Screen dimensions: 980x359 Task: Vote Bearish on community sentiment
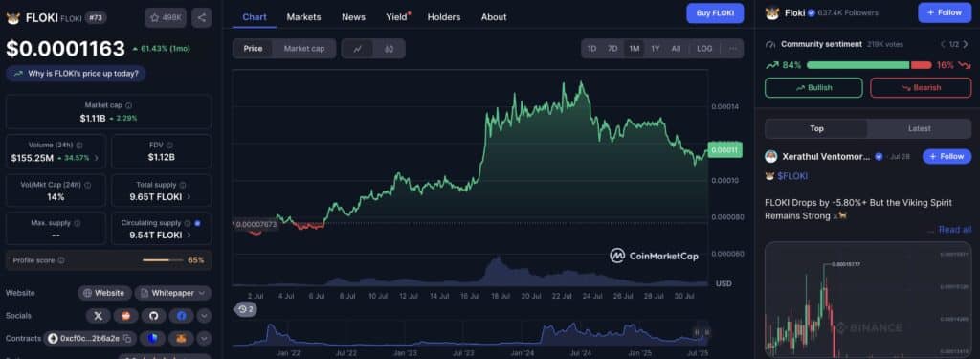[x=921, y=87]
